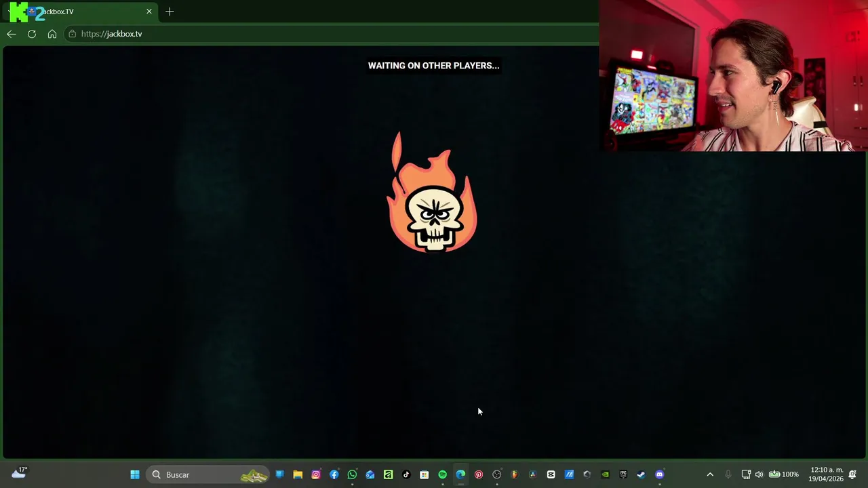Open the Windows Start menu
This screenshot has width=868, height=488.
point(135,474)
